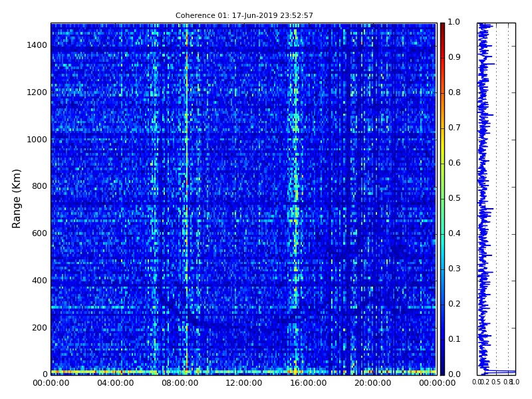Viewport: 532px width, 399px height.
Task: Click the colorbar 0.7 tick label
Action: click(454, 128)
